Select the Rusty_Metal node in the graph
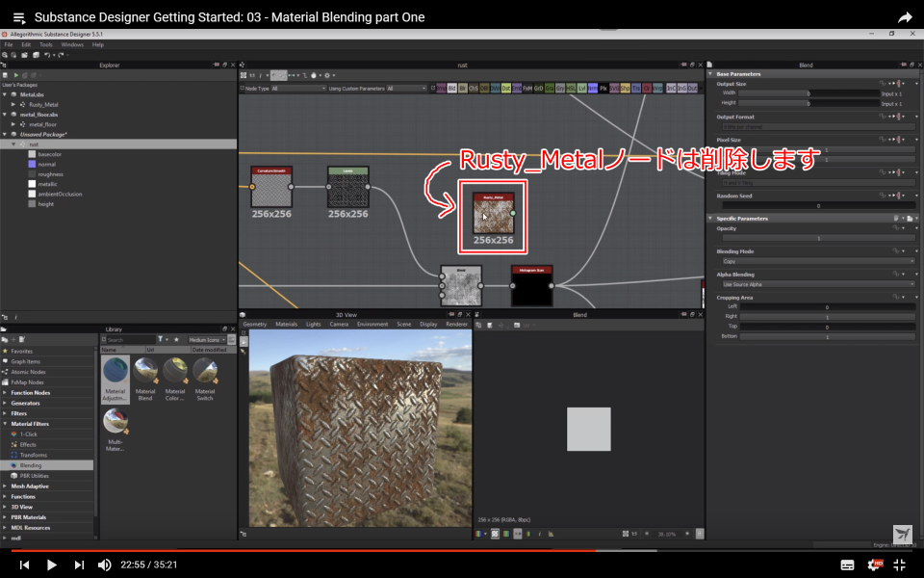The image size is (924, 578). pos(493,213)
